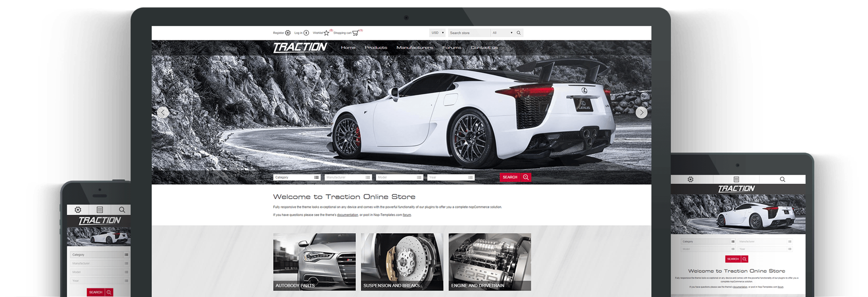
Task: Open Manufacturer dropdown on the tablet
Action: coord(765,241)
